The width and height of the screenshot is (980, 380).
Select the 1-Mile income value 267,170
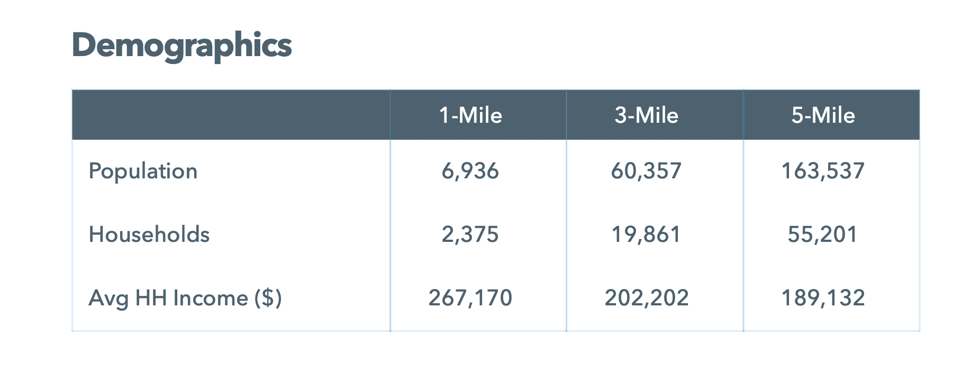tap(470, 298)
